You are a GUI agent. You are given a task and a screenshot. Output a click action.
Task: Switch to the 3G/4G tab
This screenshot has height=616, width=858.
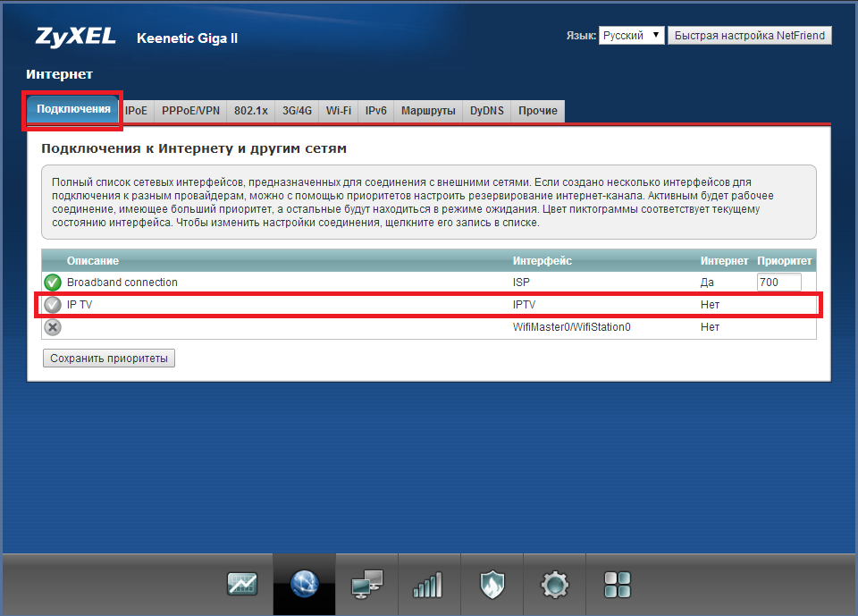click(297, 111)
